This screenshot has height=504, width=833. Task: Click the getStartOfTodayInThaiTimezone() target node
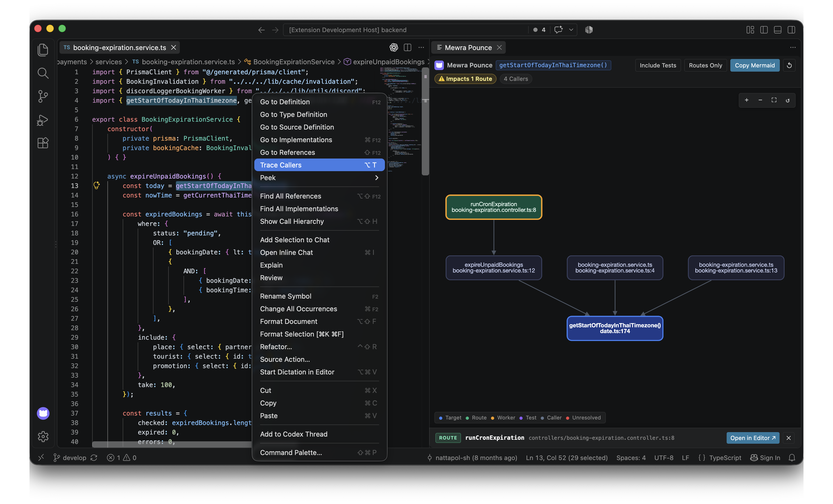pos(614,328)
